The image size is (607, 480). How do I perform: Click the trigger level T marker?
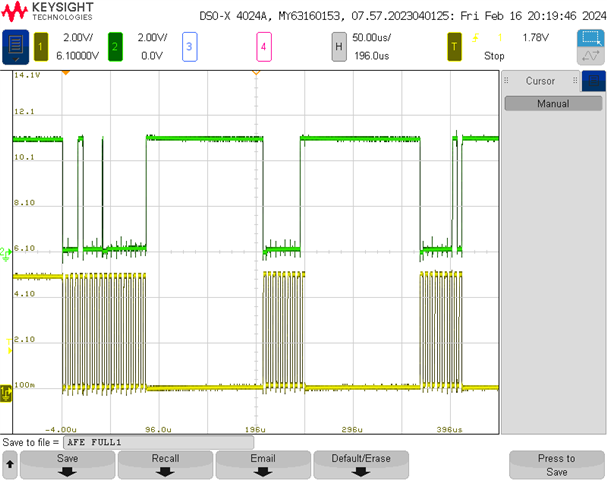coord(9,346)
